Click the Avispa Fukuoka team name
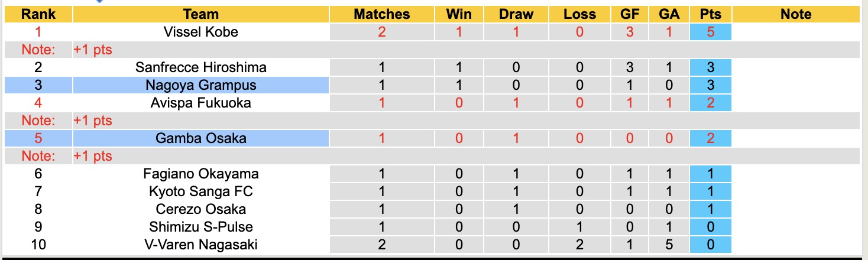The height and width of the screenshot is (260, 868). (x=200, y=103)
